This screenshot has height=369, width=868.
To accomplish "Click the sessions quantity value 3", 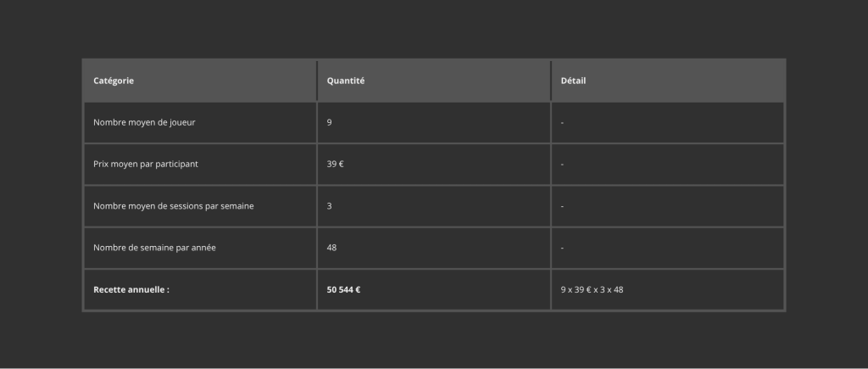I will point(330,206).
